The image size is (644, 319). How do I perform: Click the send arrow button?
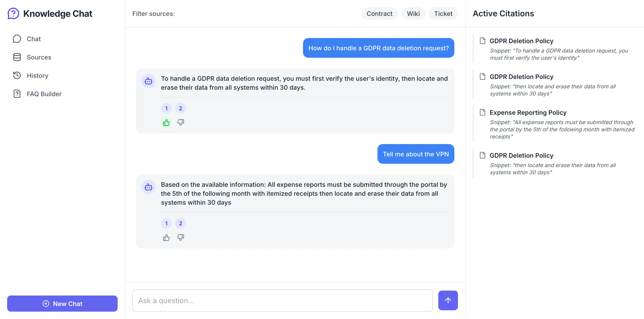(448, 300)
